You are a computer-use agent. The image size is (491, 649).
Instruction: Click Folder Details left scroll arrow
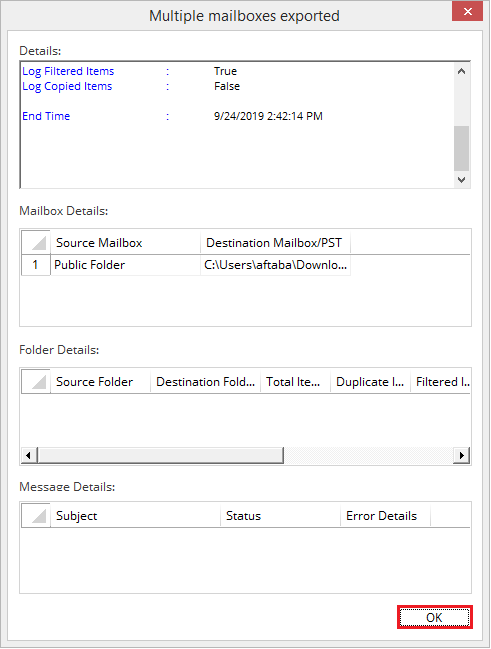(x=28, y=455)
